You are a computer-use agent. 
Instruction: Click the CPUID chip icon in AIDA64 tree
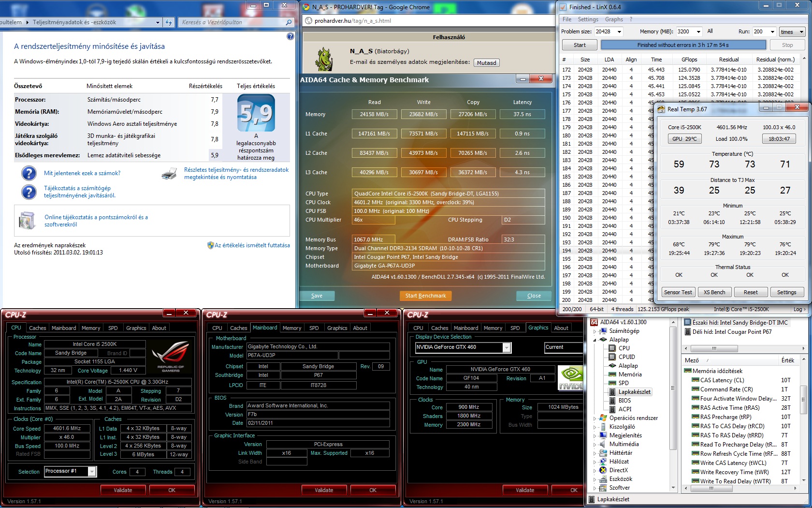(x=612, y=357)
